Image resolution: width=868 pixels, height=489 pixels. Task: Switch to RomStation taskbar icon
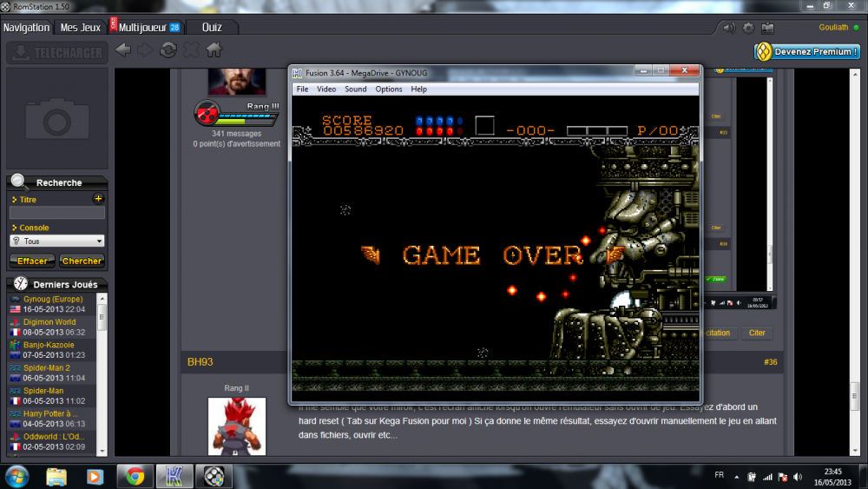(214, 476)
